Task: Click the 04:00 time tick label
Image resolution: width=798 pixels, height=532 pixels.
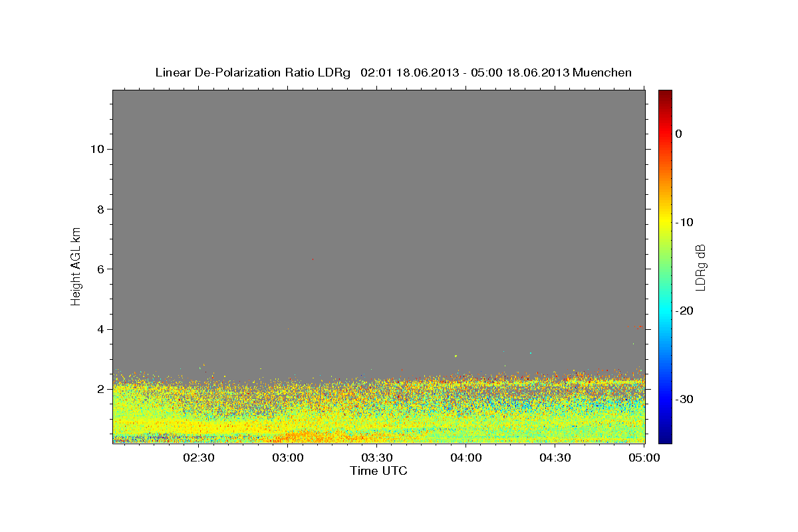Action: (466, 458)
